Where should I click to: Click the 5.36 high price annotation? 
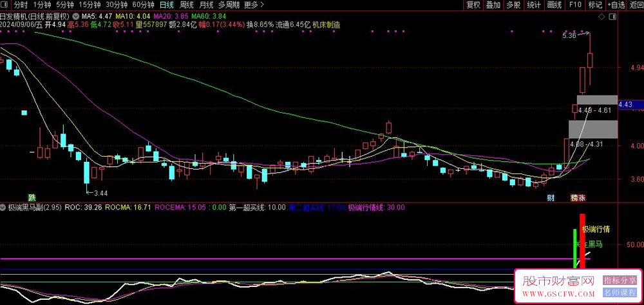click(x=569, y=35)
